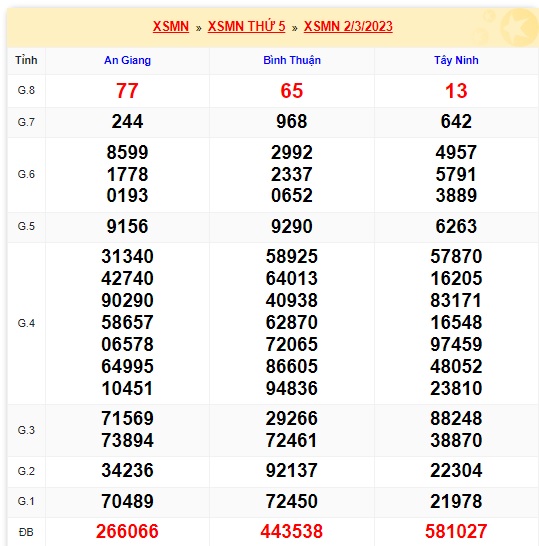Image resolution: width=539 pixels, height=546 pixels.
Task: Click G.6 number 2337
Action: click(292, 174)
